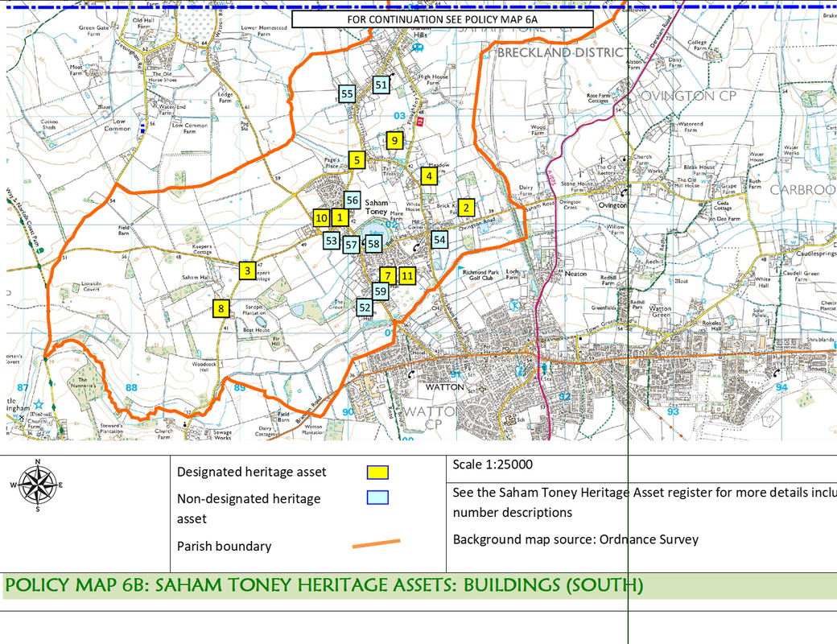Click light blue marker 53
The height and width of the screenshot is (644, 837).
pyautogui.click(x=332, y=241)
